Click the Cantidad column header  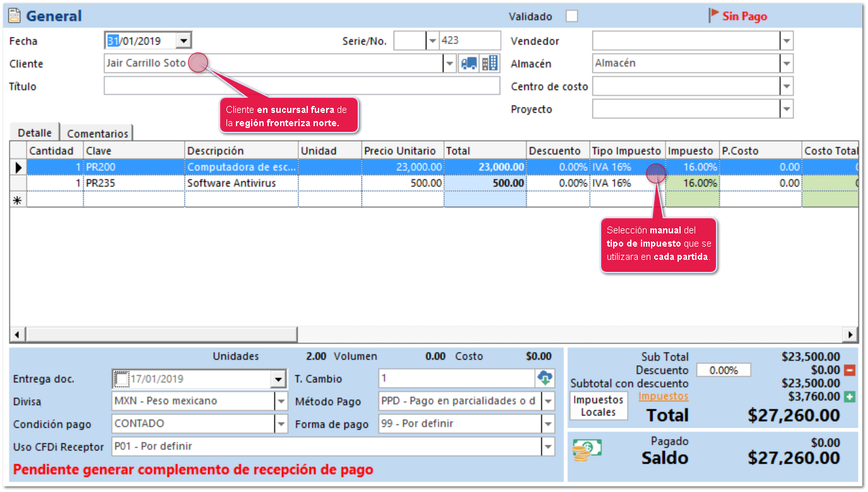(56, 151)
